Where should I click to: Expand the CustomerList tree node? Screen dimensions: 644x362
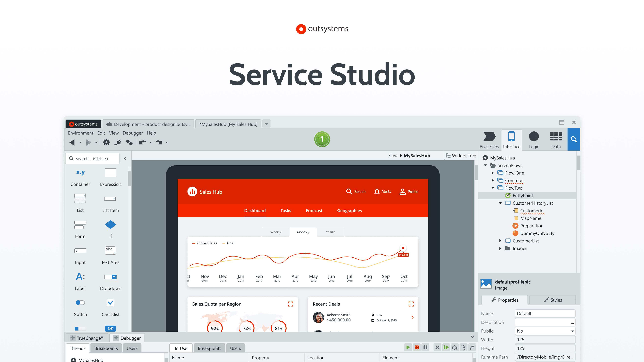(500, 241)
